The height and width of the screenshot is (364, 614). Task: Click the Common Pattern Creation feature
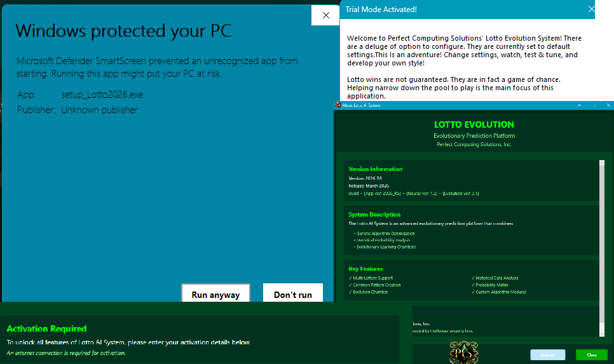(375, 285)
